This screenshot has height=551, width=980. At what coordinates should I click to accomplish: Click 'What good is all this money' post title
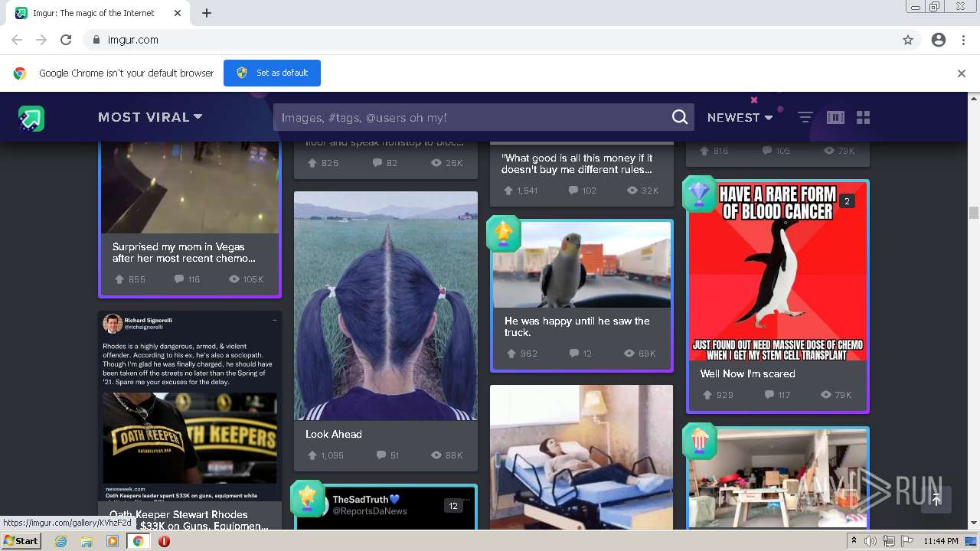pyautogui.click(x=577, y=164)
